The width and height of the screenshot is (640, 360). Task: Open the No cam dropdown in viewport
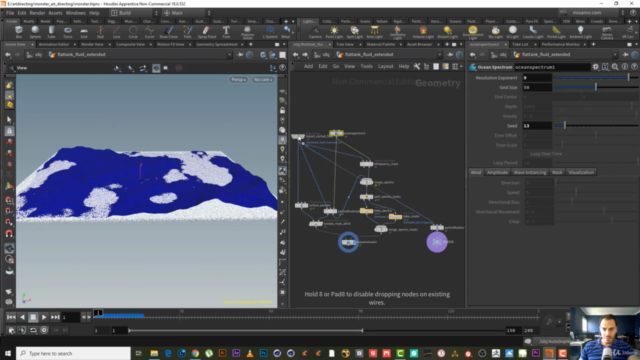[x=263, y=80]
